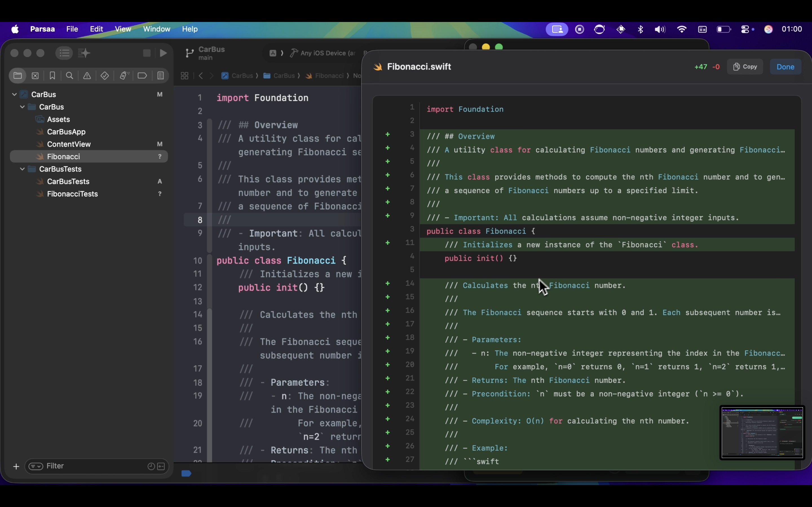This screenshot has height=507, width=812.
Task: Open the Find navigator magnifier icon
Action: tap(69, 76)
